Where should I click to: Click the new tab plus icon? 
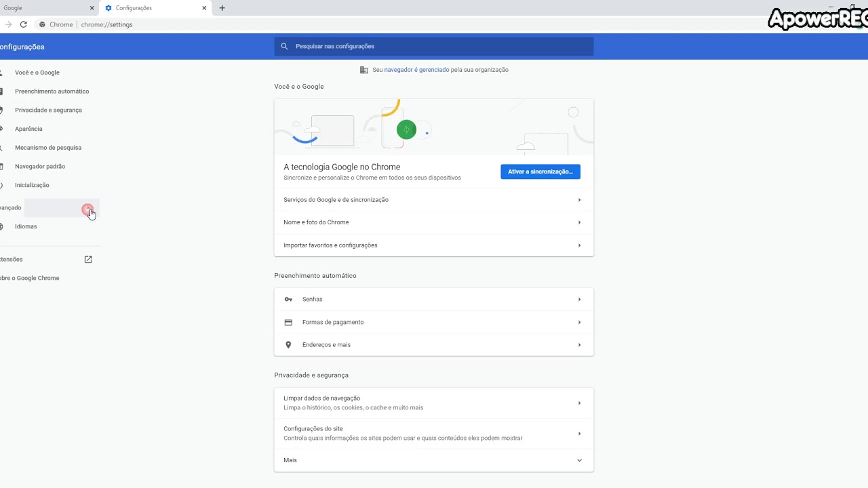pyautogui.click(x=222, y=8)
